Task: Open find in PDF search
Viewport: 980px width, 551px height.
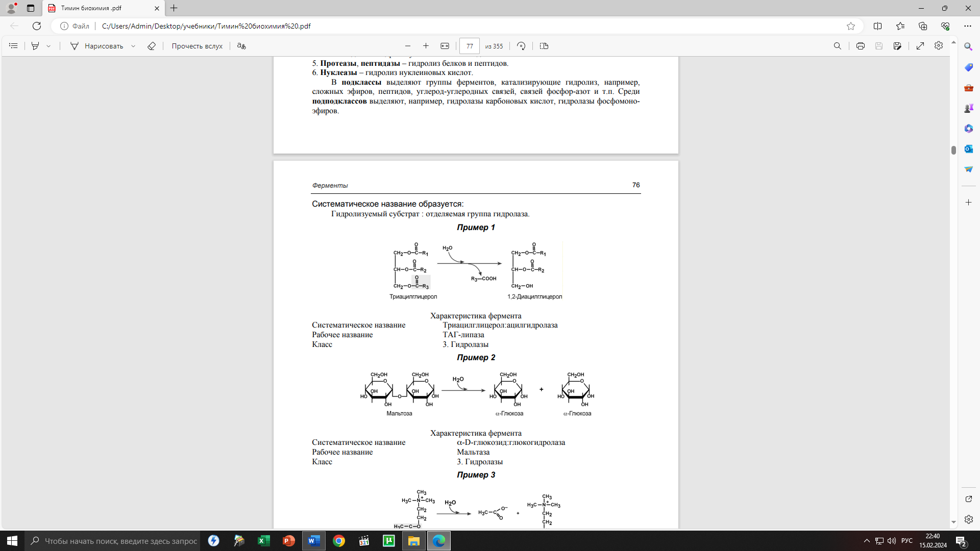Action: [x=837, y=46]
